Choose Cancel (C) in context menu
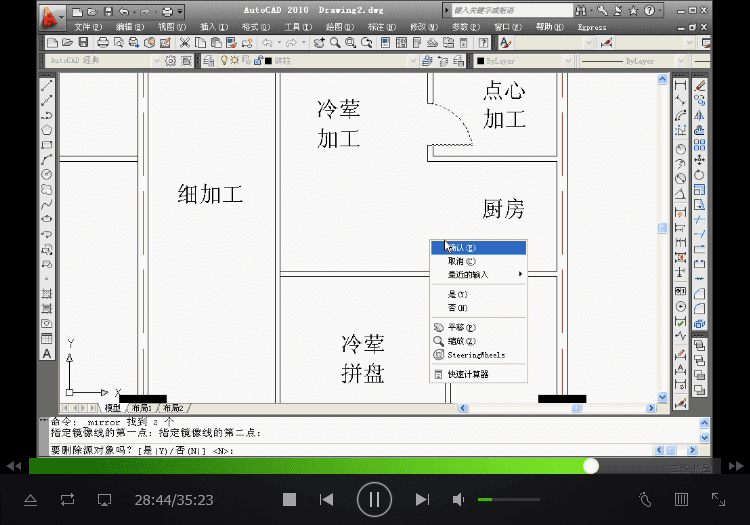 tap(478, 261)
